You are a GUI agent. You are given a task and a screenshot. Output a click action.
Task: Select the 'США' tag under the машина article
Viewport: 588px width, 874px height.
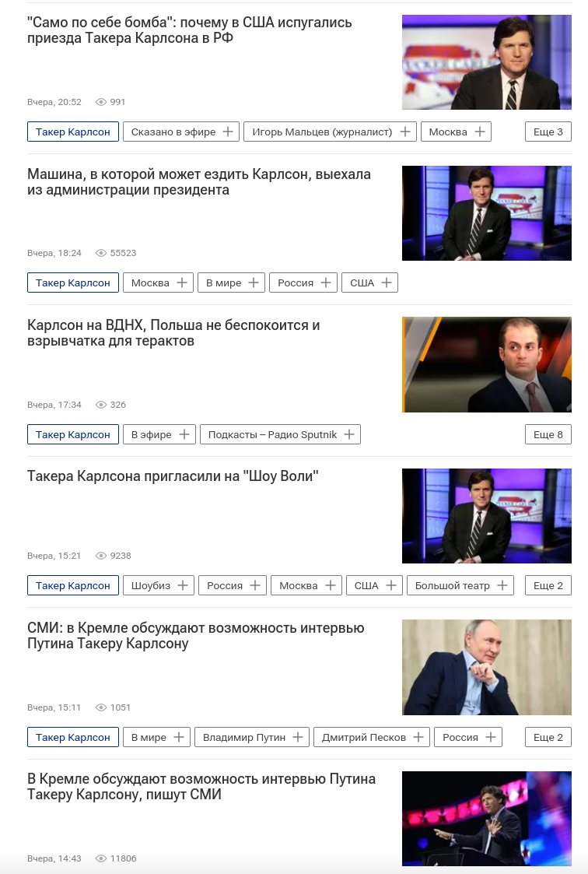(x=362, y=283)
